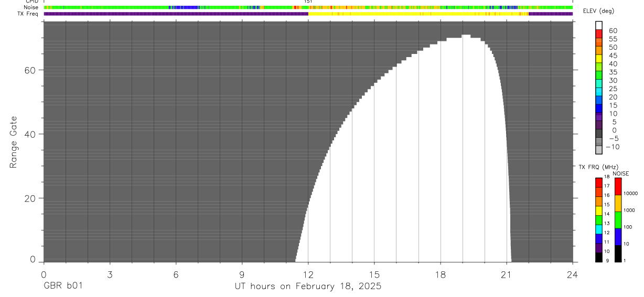Click the '24' tick label on time axis

coord(573,274)
